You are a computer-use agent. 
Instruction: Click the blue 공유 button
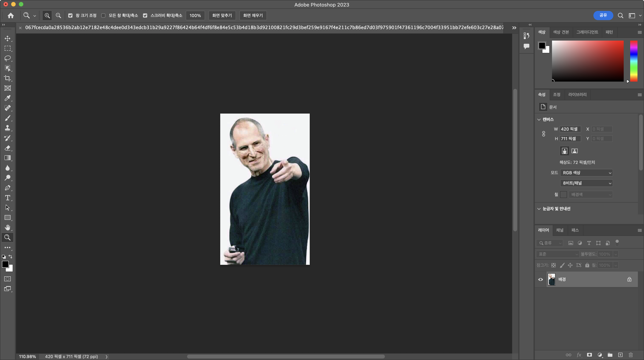coord(603,16)
